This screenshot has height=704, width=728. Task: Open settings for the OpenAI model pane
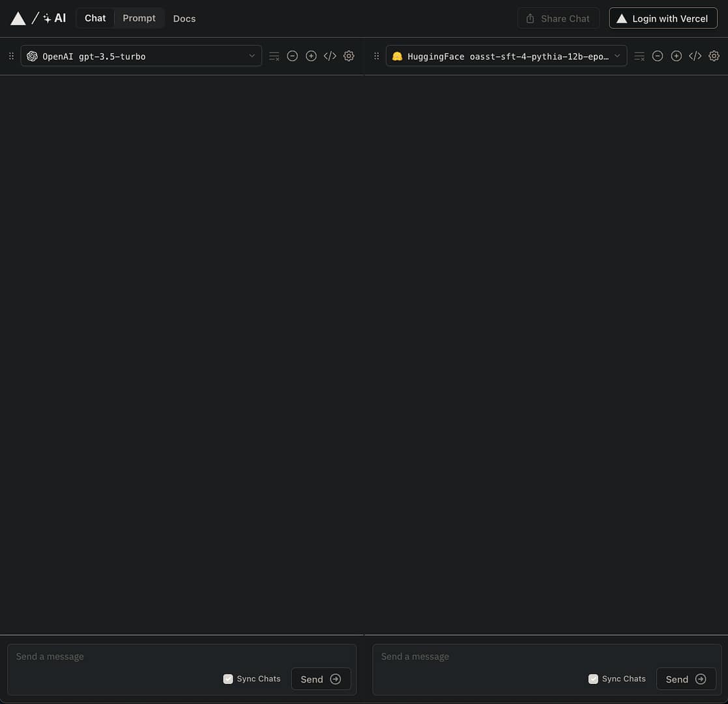pos(349,55)
